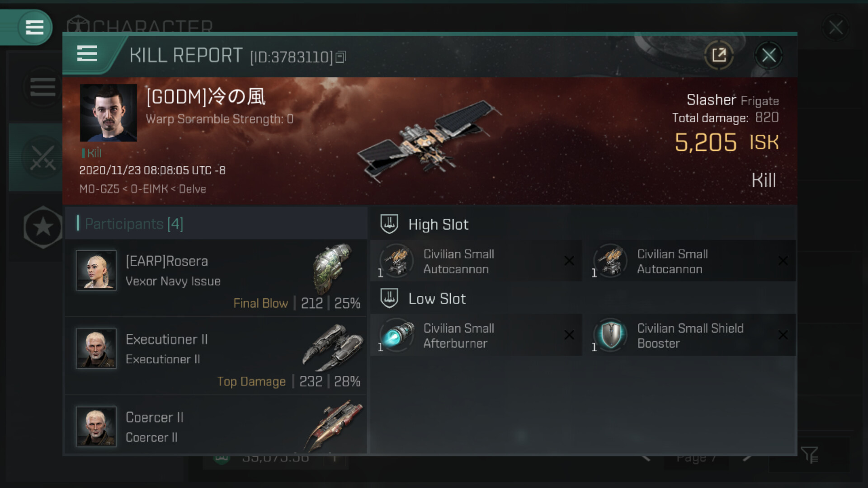The width and height of the screenshot is (868, 488).
Task: Open the kill report hamburger menu
Action: [87, 54]
